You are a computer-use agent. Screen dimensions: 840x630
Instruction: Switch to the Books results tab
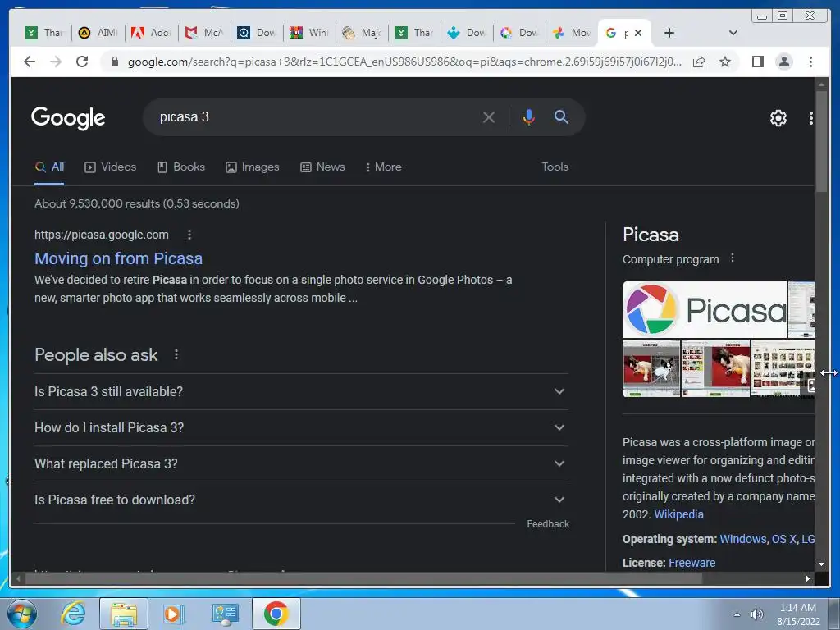pos(181,167)
